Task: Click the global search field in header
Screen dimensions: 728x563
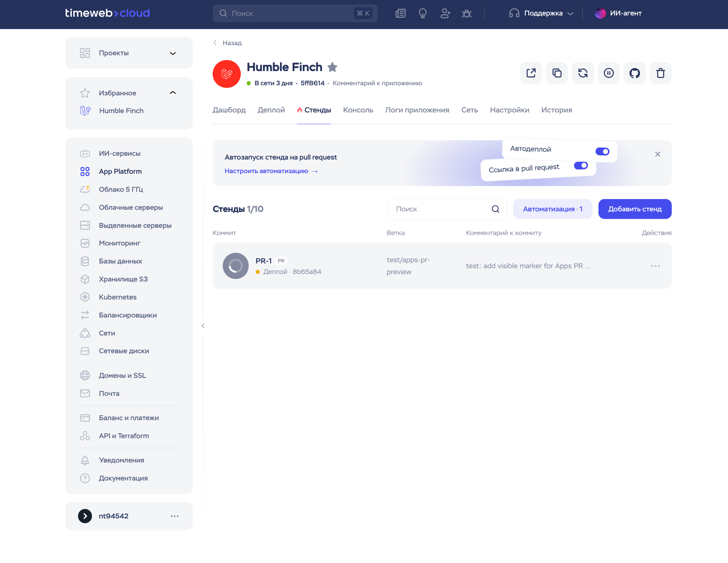Action: pos(295,13)
